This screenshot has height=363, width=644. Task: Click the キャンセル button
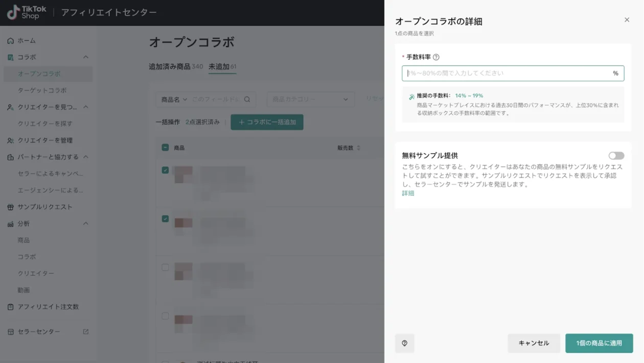(x=534, y=343)
